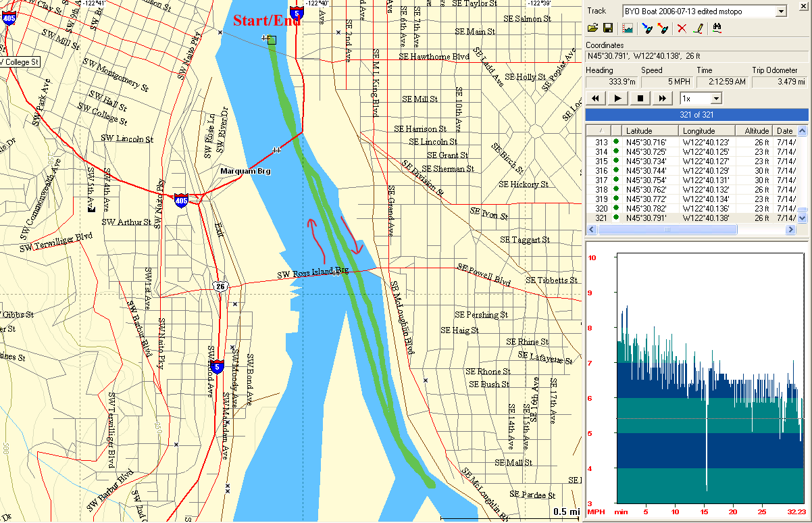812x523 pixels.
Task: Sort by Altitude column header
Action: [x=757, y=131]
